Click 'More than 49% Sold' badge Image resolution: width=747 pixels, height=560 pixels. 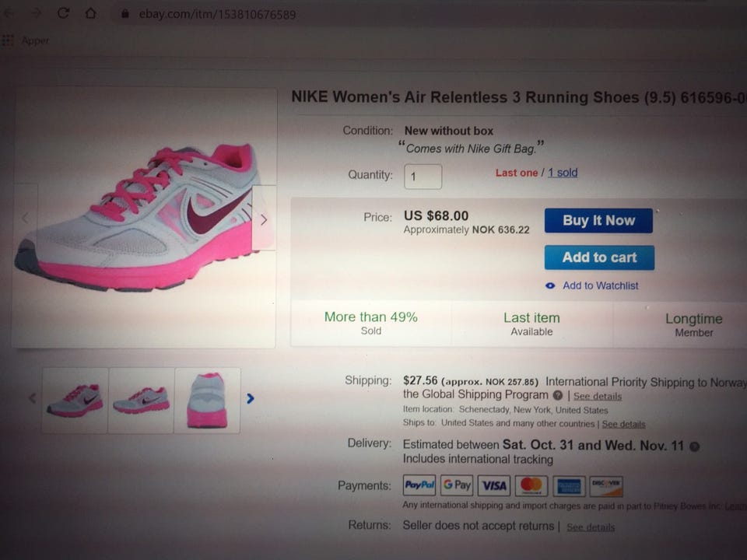371,324
